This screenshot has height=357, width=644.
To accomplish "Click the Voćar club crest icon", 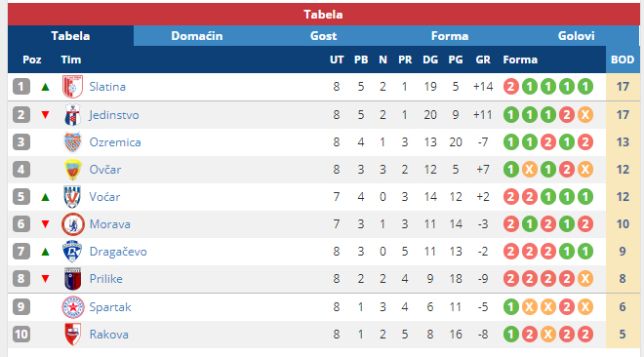I will coord(73,197).
